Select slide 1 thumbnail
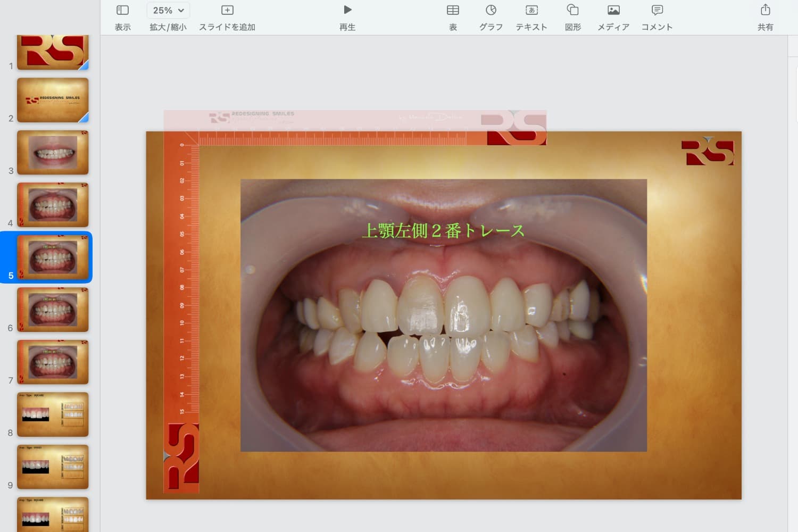Screen dimensions: 798x532 click(53, 52)
